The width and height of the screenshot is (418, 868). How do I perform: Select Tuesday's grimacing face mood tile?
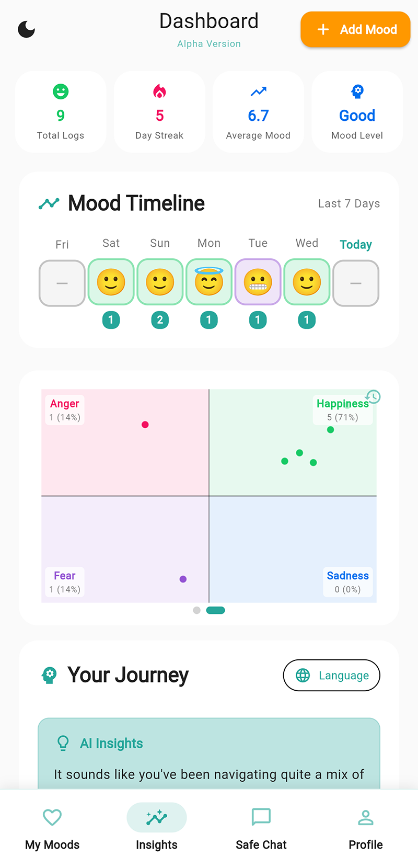click(258, 282)
